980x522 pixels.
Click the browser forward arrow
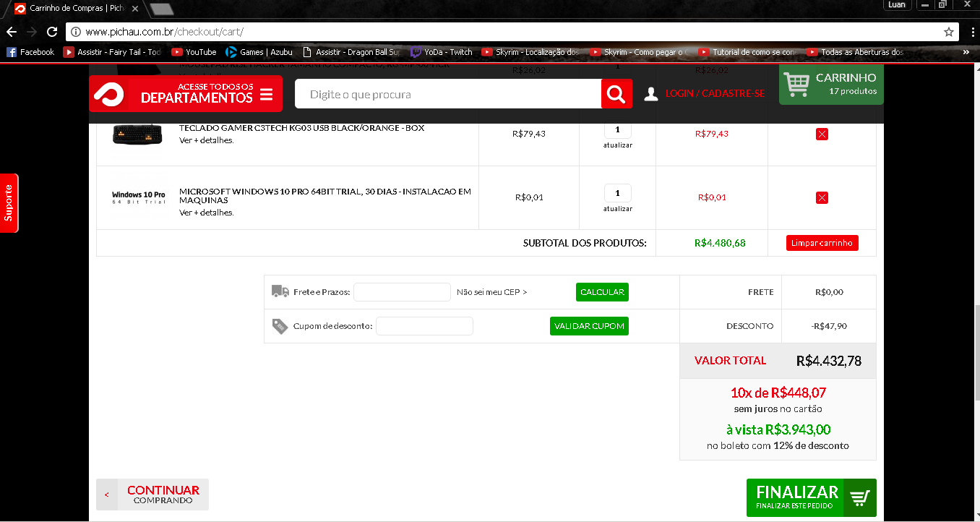pyautogui.click(x=31, y=32)
